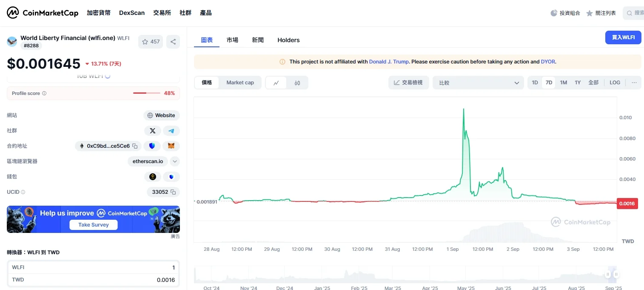Click the right handle of timeline range slider
Image resolution: width=644 pixels, height=290 pixels.
(616, 274)
